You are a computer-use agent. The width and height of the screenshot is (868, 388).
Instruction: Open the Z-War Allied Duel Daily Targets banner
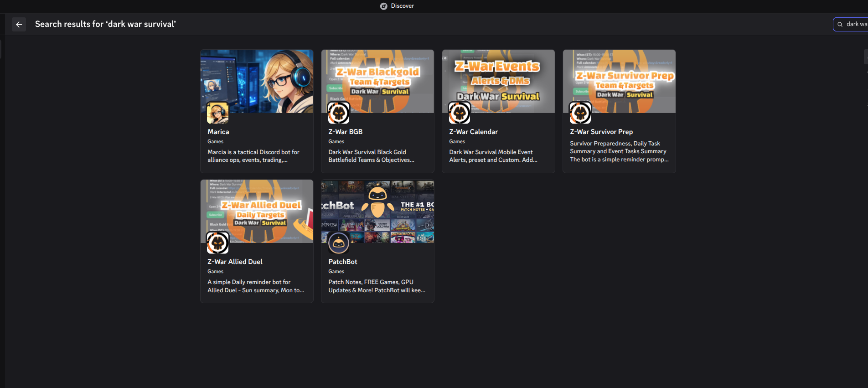(257, 211)
